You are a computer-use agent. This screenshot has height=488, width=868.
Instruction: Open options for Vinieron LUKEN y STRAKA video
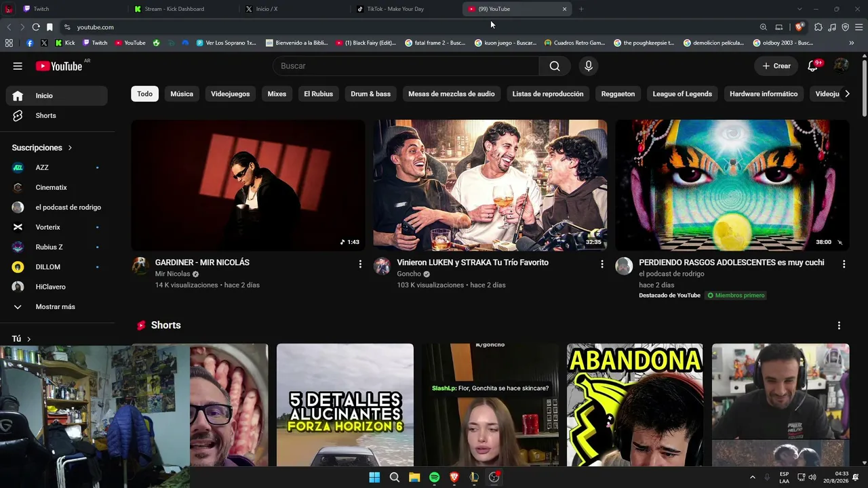601,264
